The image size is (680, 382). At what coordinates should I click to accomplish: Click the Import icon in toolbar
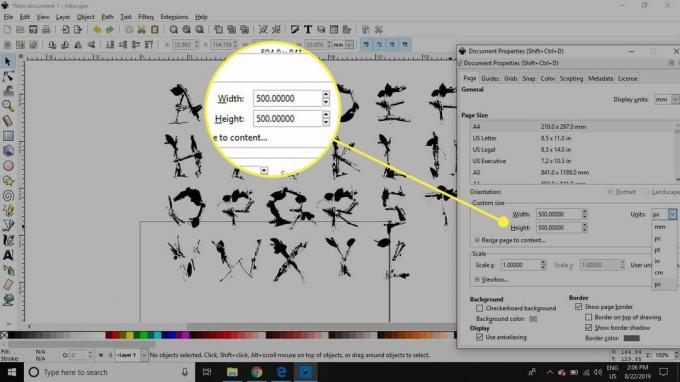coord(65,29)
